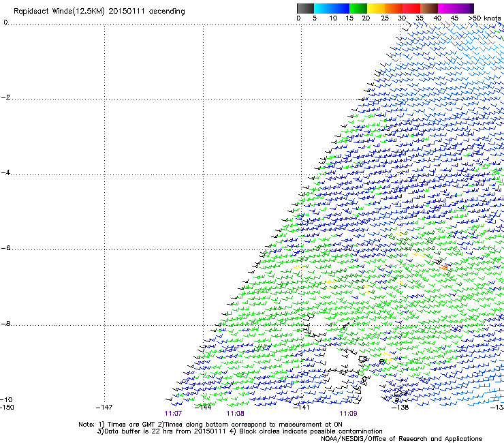The image size is (504, 443).
Task: Click the plot title 'Rapidsact Winds(12.5KM) 20150111 ascending'
Action: [99, 12]
